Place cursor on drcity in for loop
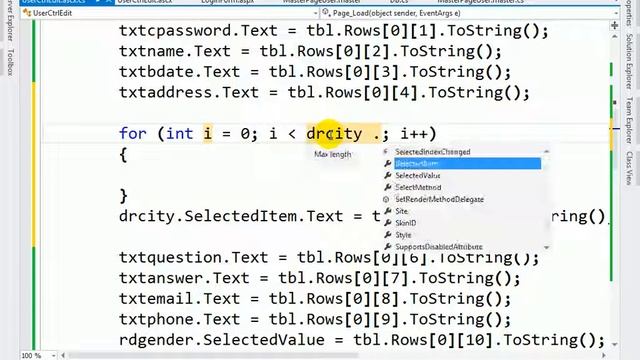640x360 pixels. click(334, 133)
